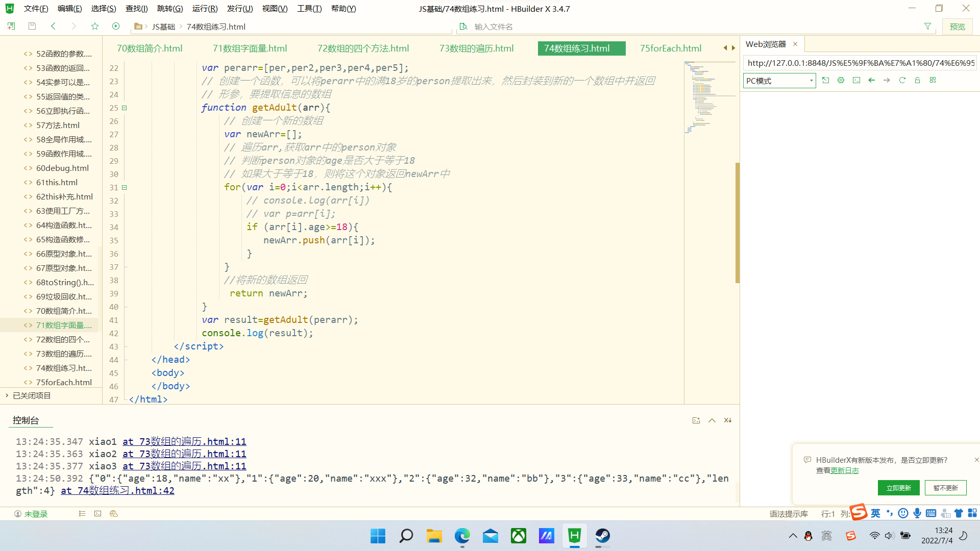
Task: Click the filter funnel icon near 预览
Action: point(928,26)
